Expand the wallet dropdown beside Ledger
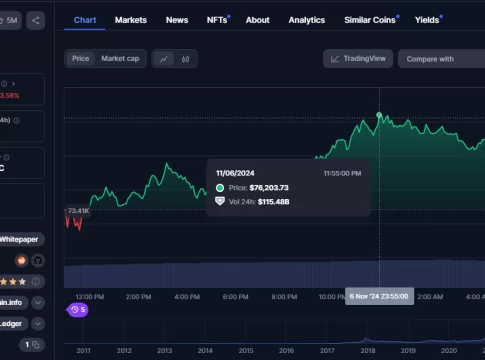 (38, 324)
